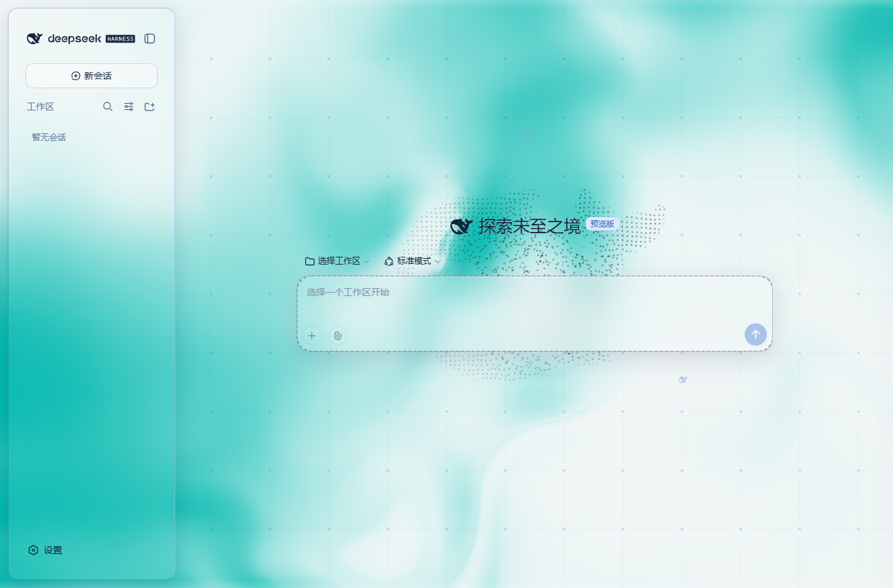Click the 暂无会话 text
This screenshot has width=893, height=588.
click(49, 137)
